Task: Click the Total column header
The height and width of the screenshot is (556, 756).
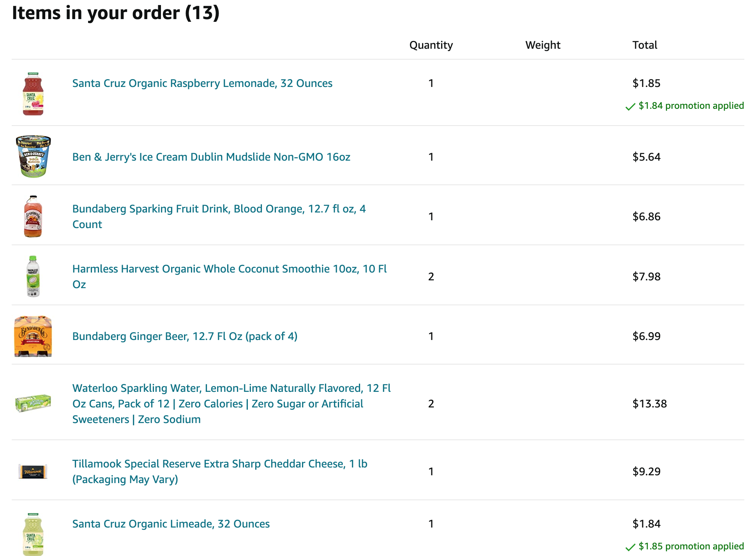Action: point(645,45)
